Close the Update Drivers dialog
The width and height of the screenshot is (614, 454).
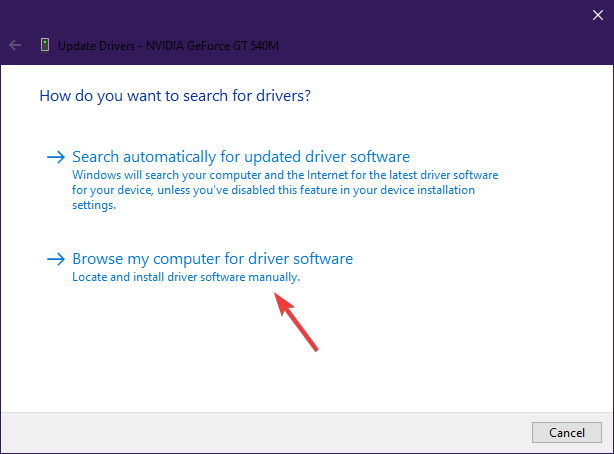pos(598,15)
